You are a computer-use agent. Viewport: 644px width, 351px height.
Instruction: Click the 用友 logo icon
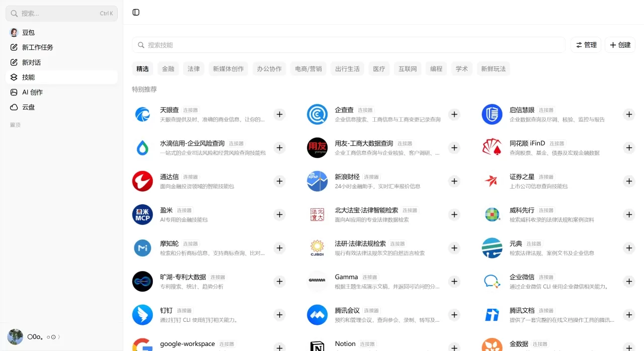pos(317,148)
